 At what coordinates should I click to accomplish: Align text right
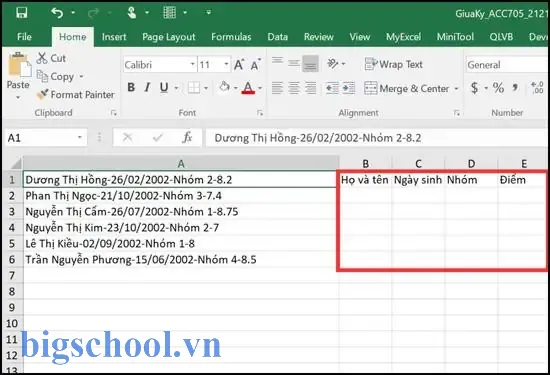(310, 88)
